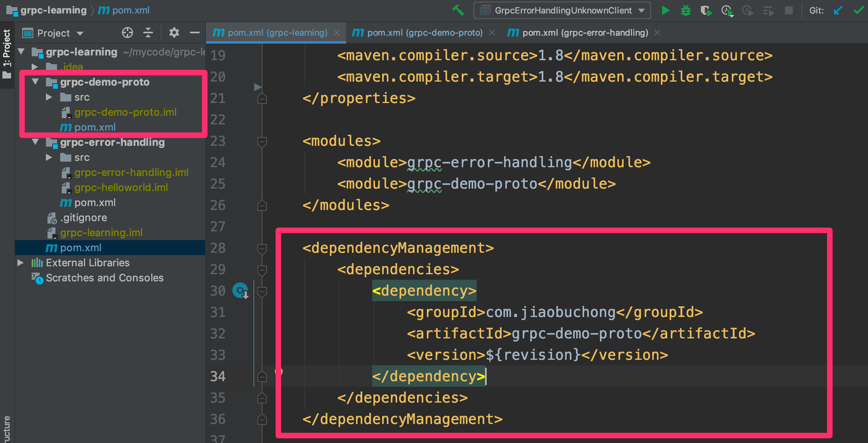Select grpc-learning.iml file in tree
The height and width of the screenshot is (443, 868).
[101, 233]
